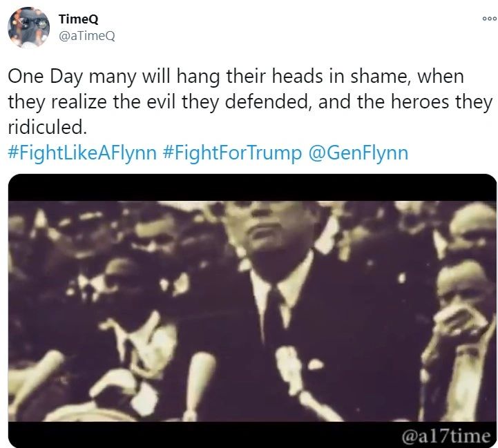
Task: Select the word 'ridiculed.' in the tweet
Action: [48, 127]
